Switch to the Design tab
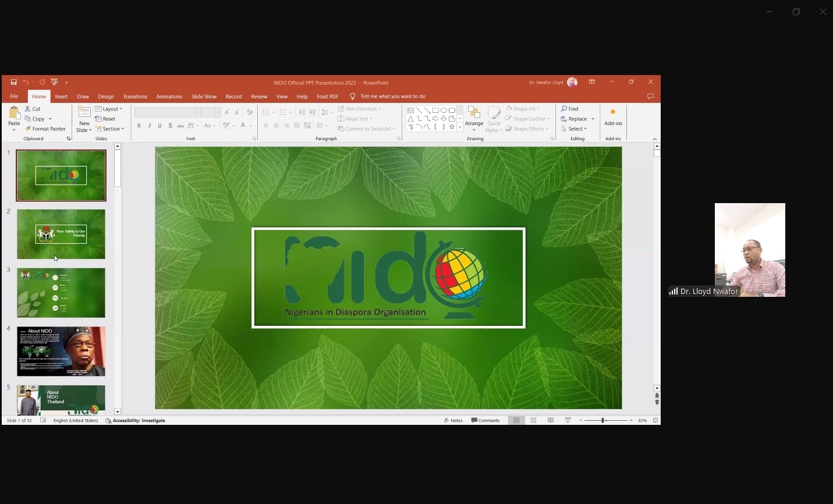The width and height of the screenshot is (833, 504). (x=106, y=97)
